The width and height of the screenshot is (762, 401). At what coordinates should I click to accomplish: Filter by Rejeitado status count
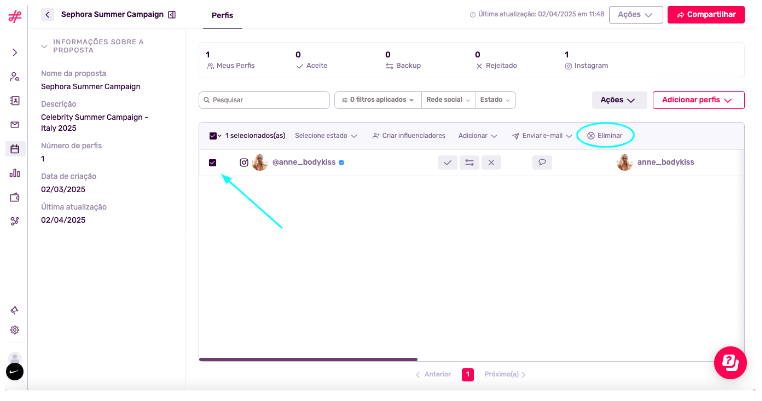(x=496, y=60)
